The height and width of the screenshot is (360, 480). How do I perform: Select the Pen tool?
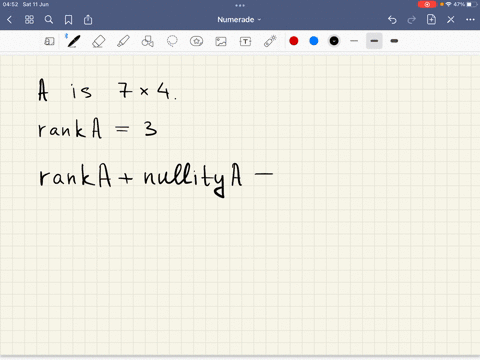pos(73,41)
